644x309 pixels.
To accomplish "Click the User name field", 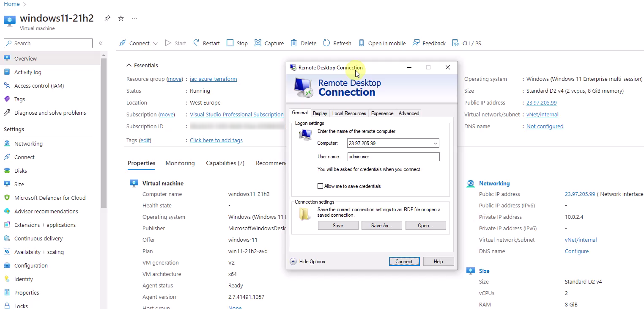I will point(393,157).
